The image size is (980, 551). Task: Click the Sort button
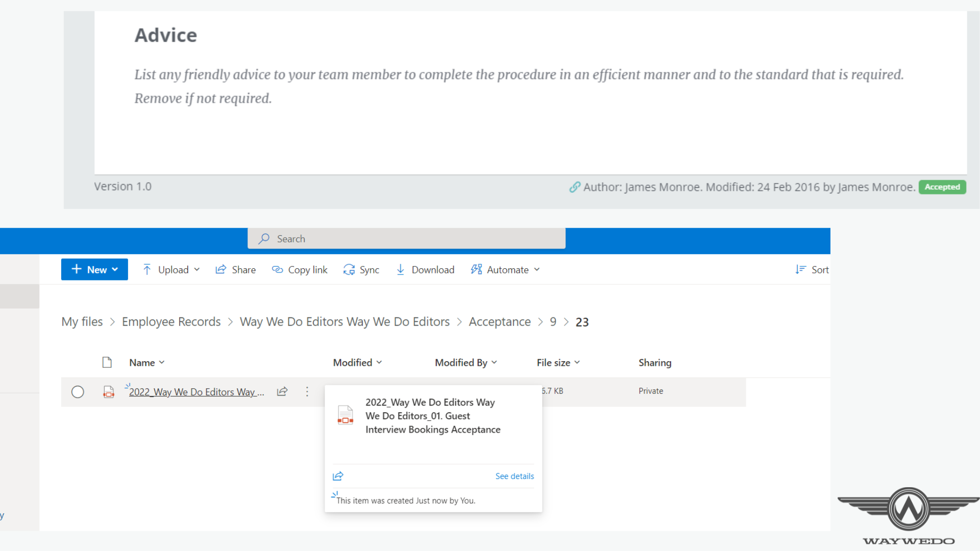click(x=812, y=269)
